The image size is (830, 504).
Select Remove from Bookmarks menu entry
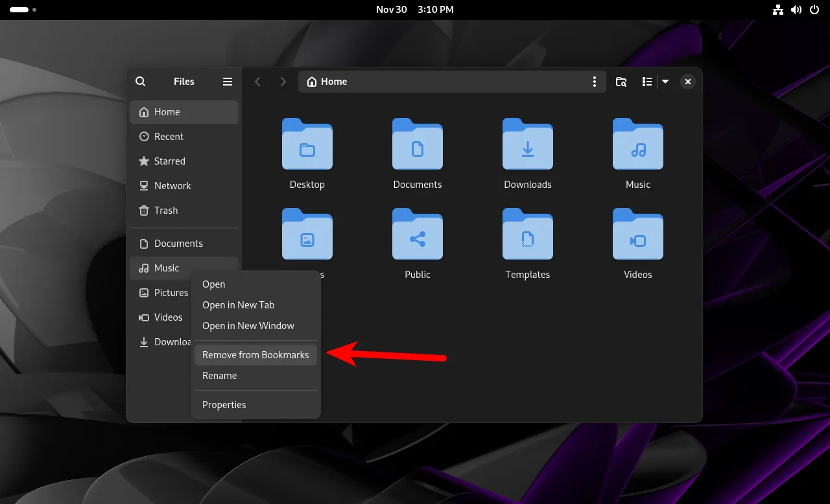(255, 355)
